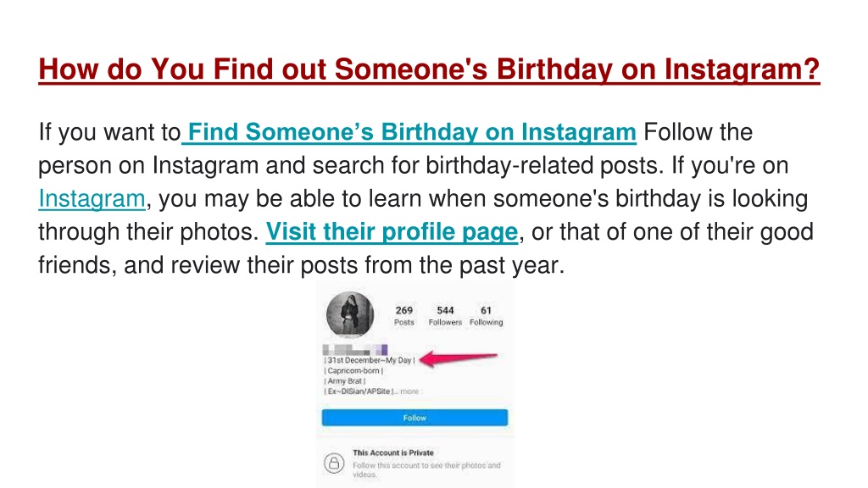Open the 544 Followers count

[x=445, y=316]
